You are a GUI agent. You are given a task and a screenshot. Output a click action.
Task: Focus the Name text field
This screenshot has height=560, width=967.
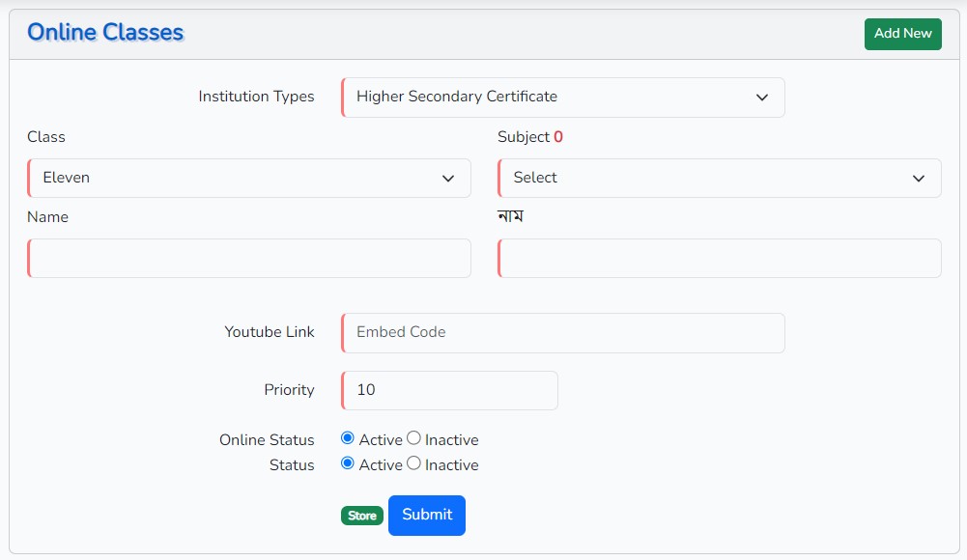[249, 259]
